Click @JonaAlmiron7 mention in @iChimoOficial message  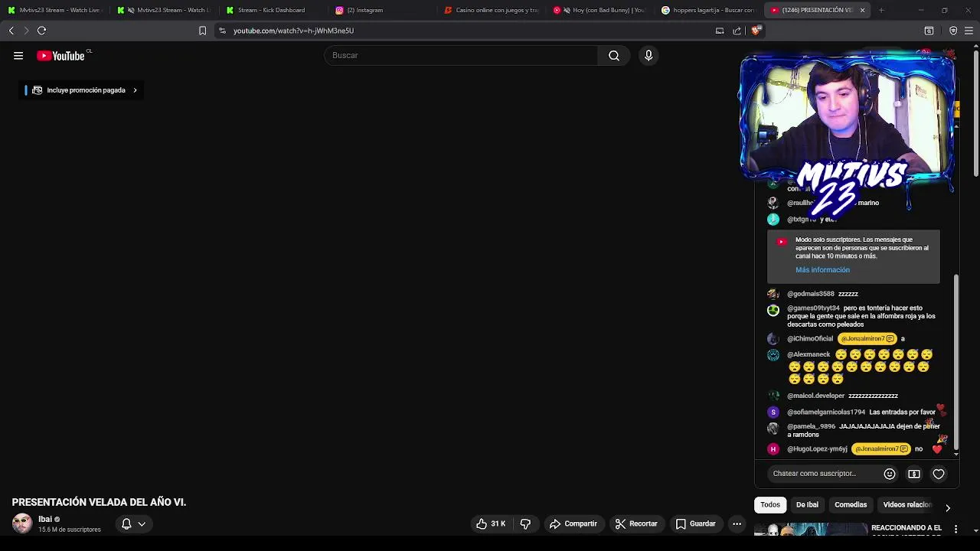[868, 338]
